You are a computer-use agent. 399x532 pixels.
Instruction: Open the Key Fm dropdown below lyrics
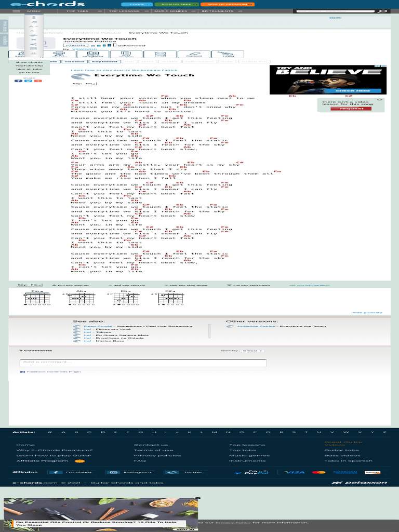coord(30,285)
